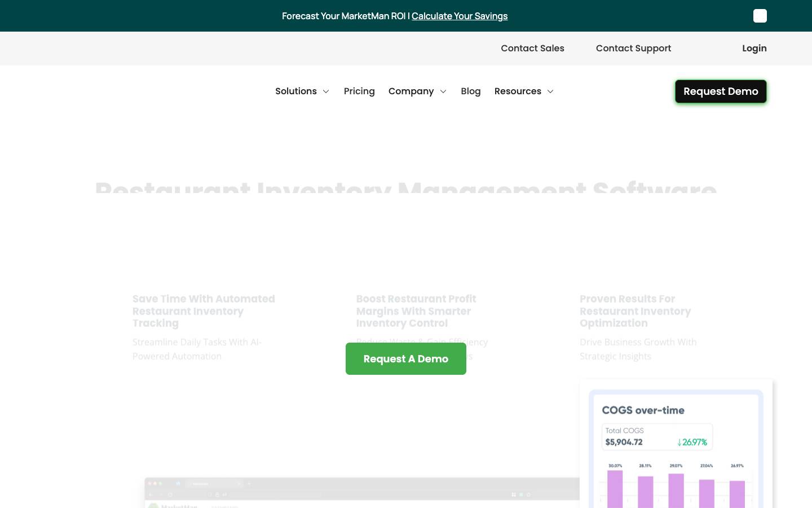Expand the Company dropdown menu

(417, 91)
